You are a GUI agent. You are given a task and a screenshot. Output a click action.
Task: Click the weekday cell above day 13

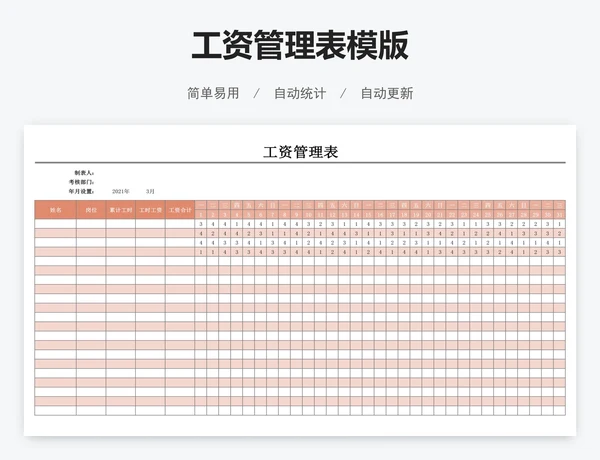(344, 205)
